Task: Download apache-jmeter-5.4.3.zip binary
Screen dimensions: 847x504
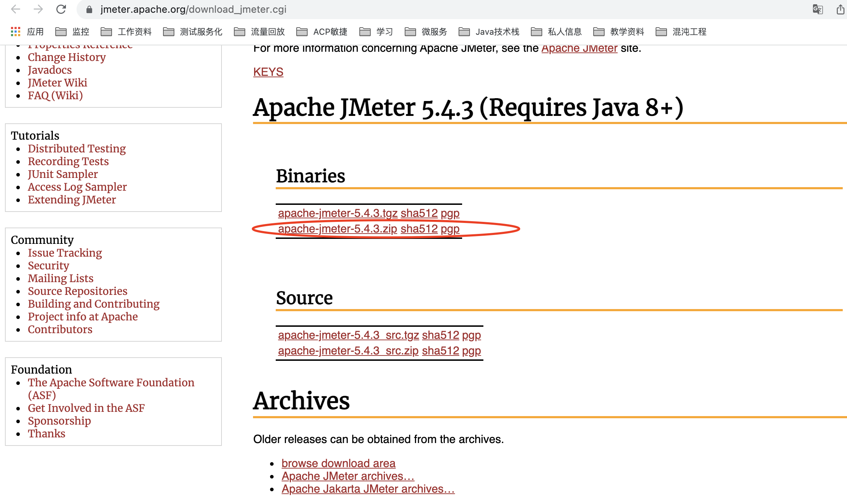Action: tap(337, 229)
